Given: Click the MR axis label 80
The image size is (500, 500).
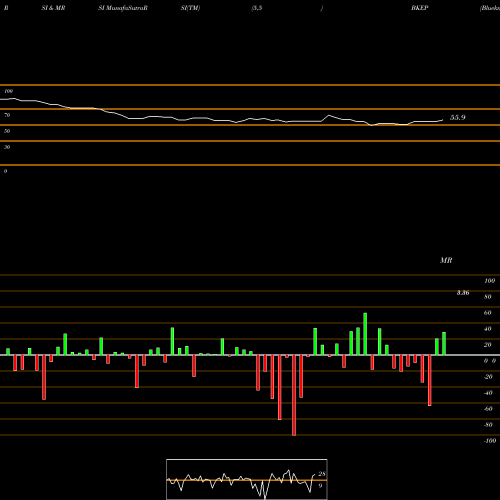Looking at the screenshot, I should (x=488, y=297).
